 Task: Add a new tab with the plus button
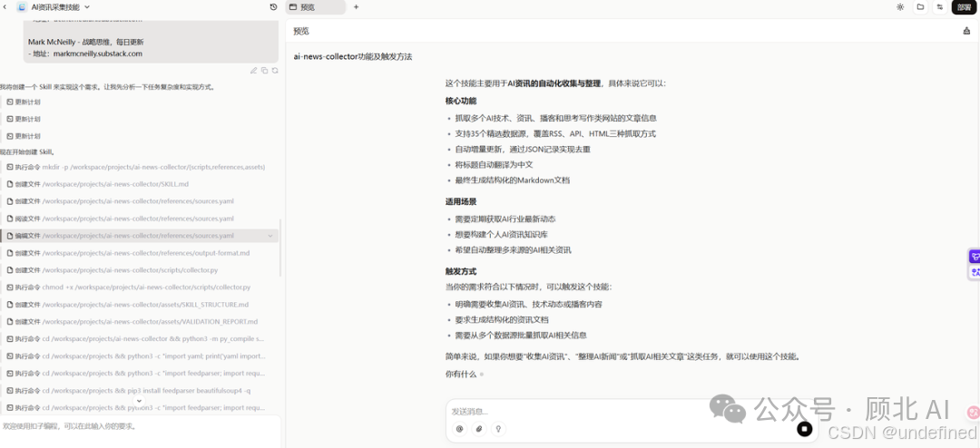pyautogui.click(x=357, y=7)
